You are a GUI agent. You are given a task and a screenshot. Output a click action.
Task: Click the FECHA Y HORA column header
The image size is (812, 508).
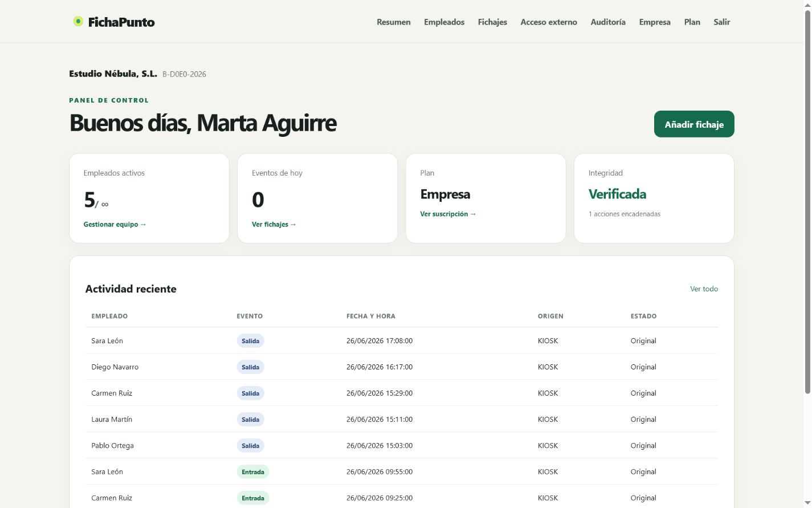click(371, 316)
